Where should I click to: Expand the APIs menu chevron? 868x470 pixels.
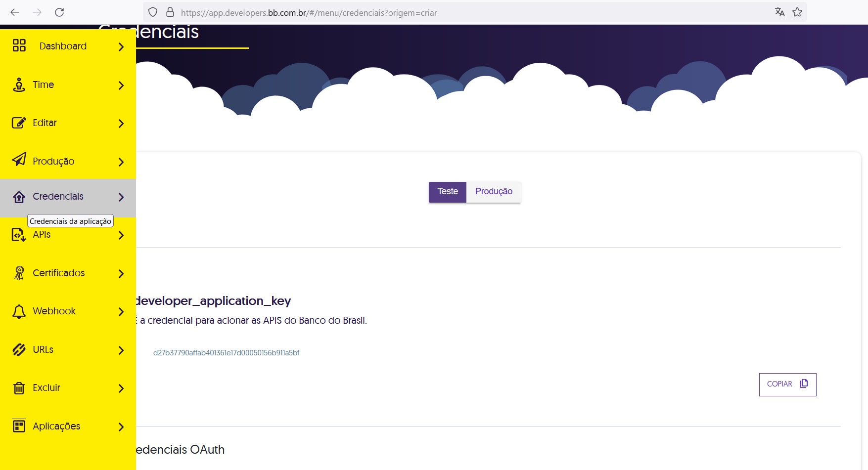[x=121, y=236]
